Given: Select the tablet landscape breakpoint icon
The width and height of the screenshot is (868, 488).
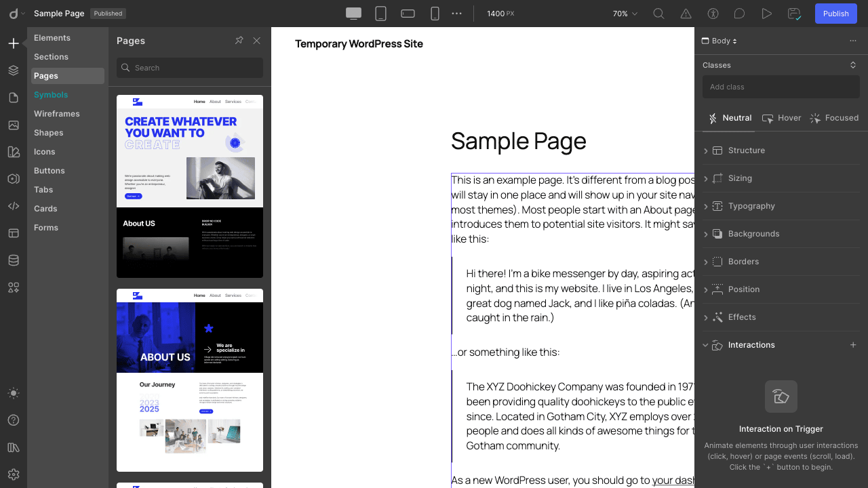Looking at the screenshot, I should tap(408, 14).
